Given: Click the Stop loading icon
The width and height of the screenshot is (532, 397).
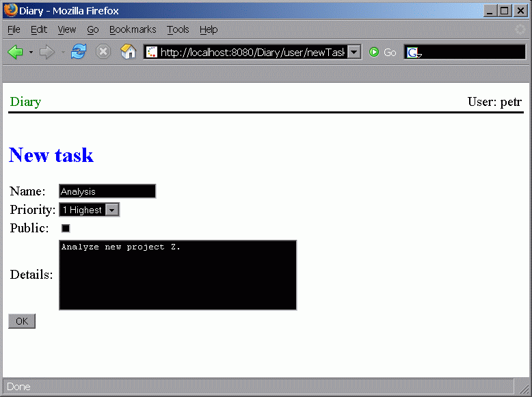Looking at the screenshot, I should 103,53.
